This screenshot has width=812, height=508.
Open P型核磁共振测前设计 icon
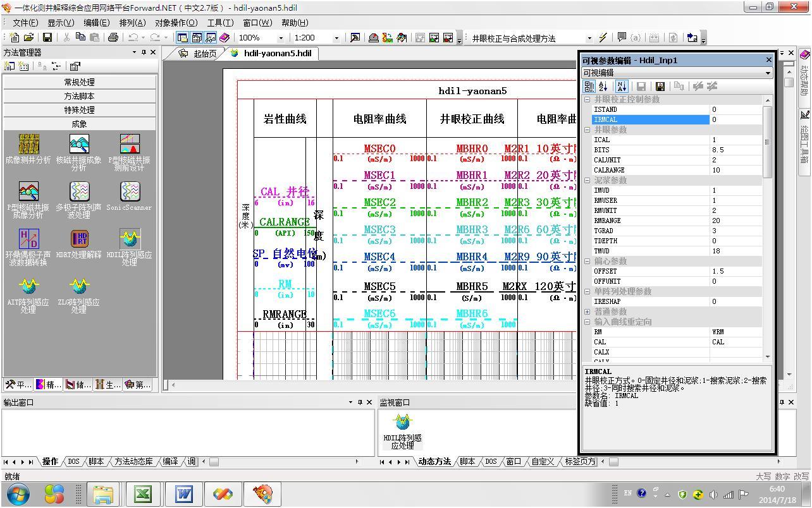[x=129, y=153]
